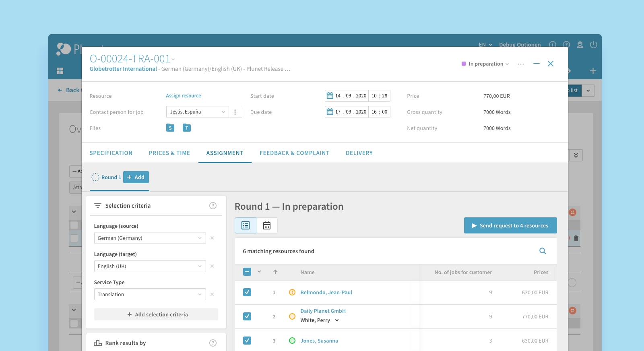Switch to the PRICES & TIME tab
The height and width of the screenshot is (351, 644).
169,153
